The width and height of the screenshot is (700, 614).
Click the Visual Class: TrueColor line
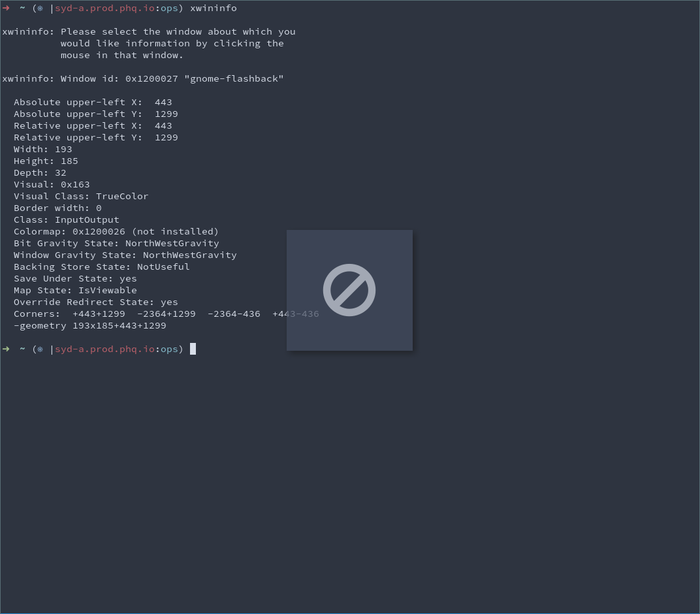tap(81, 196)
